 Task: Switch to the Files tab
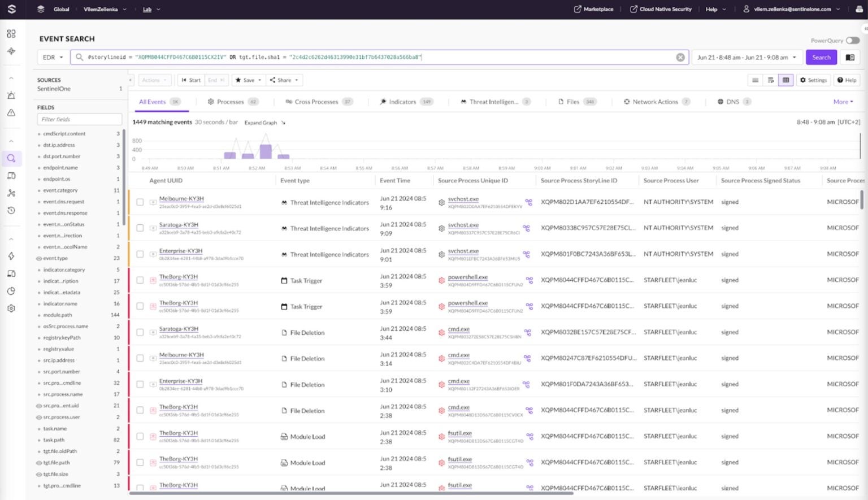577,102
